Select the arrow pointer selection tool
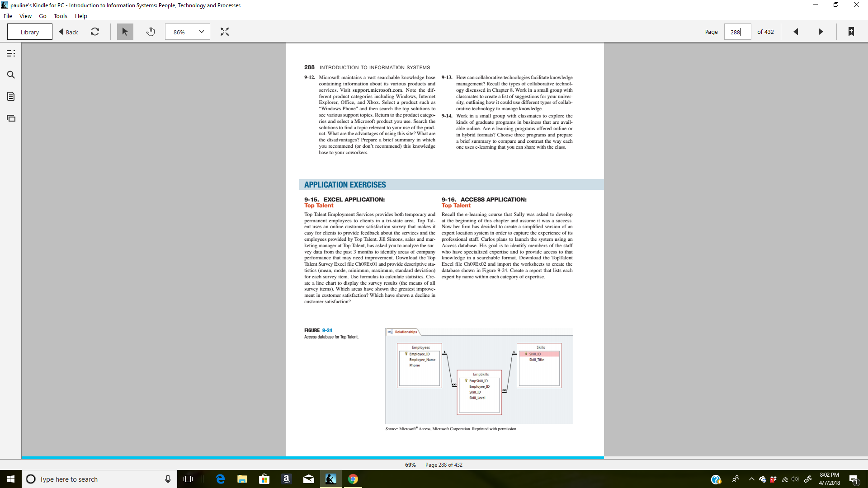868x488 pixels. (x=125, y=32)
